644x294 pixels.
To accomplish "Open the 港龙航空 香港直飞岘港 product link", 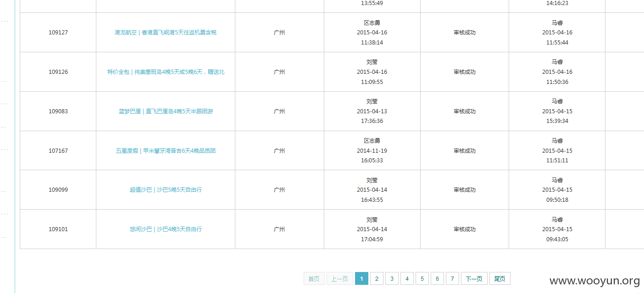I will pyautogui.click(x=166, y=33).
